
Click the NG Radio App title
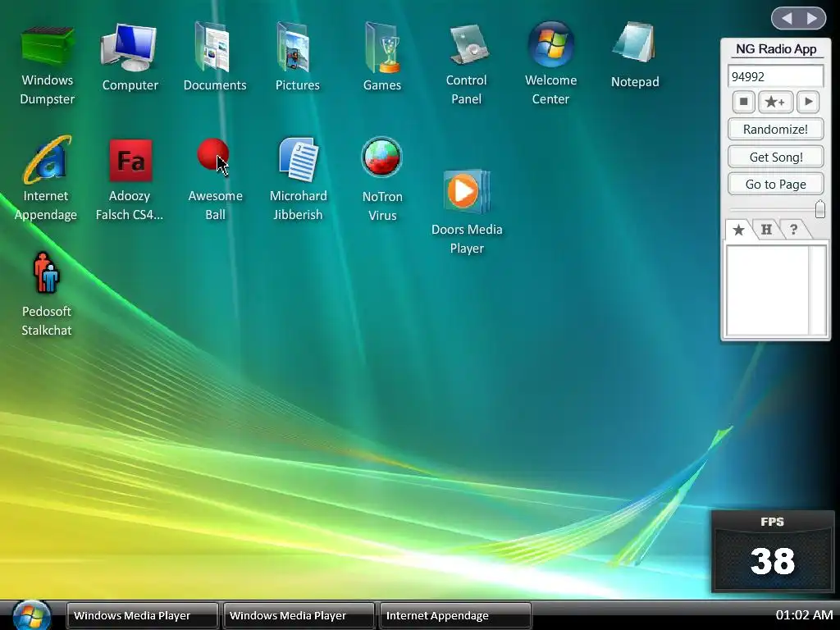(776, 48)
